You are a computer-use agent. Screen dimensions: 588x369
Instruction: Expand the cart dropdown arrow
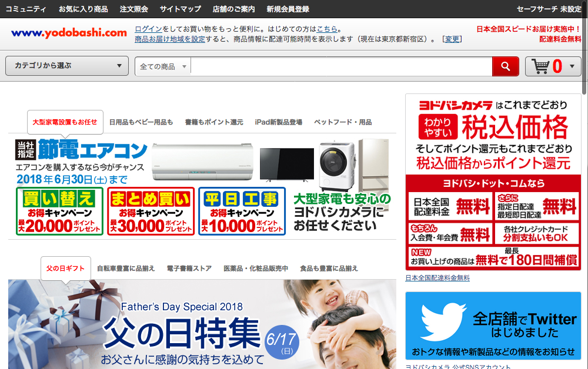click(572, 66)
